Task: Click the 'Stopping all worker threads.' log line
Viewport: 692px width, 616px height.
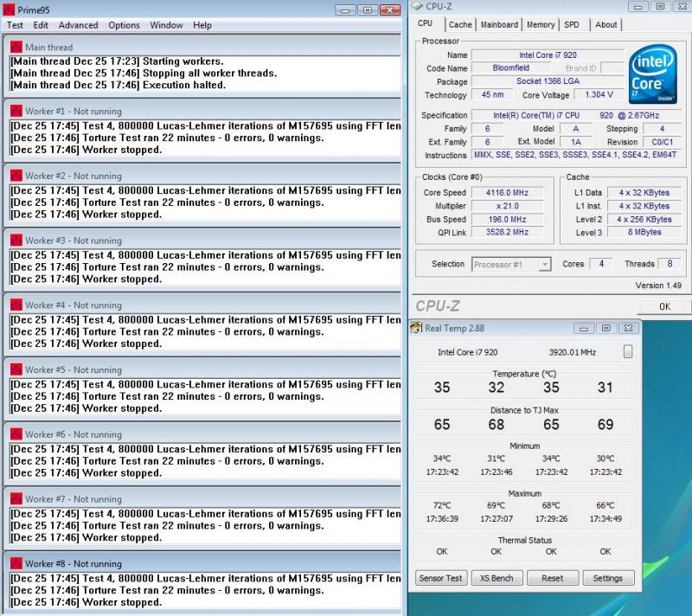Action: click(x=144, y=73)
